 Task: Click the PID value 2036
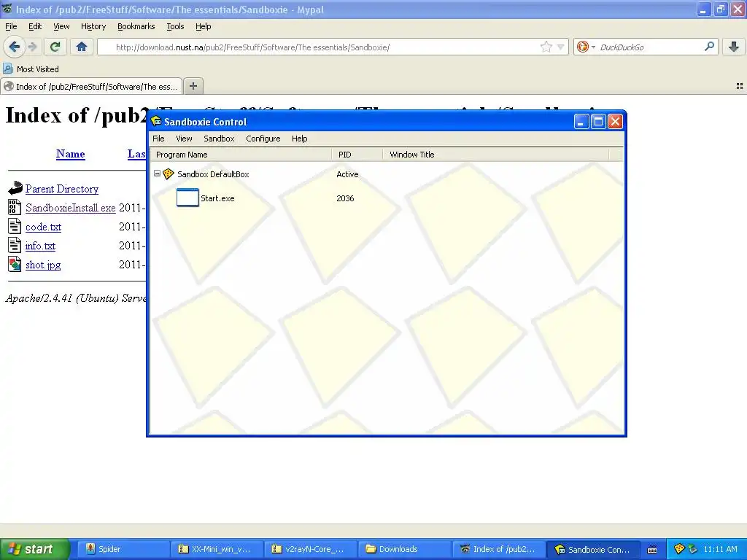click(x=345, y=198)
